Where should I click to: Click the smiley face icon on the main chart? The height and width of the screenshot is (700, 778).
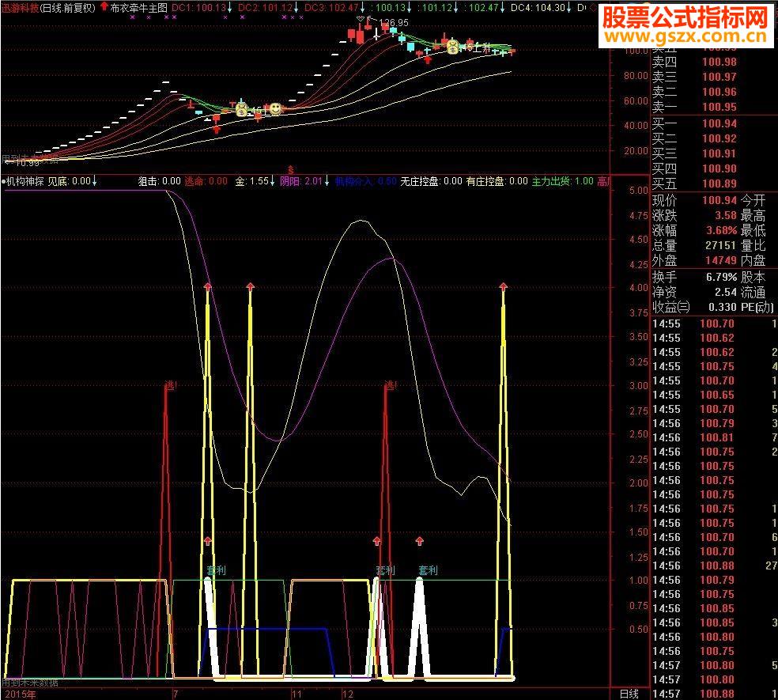tap(275, 108)
